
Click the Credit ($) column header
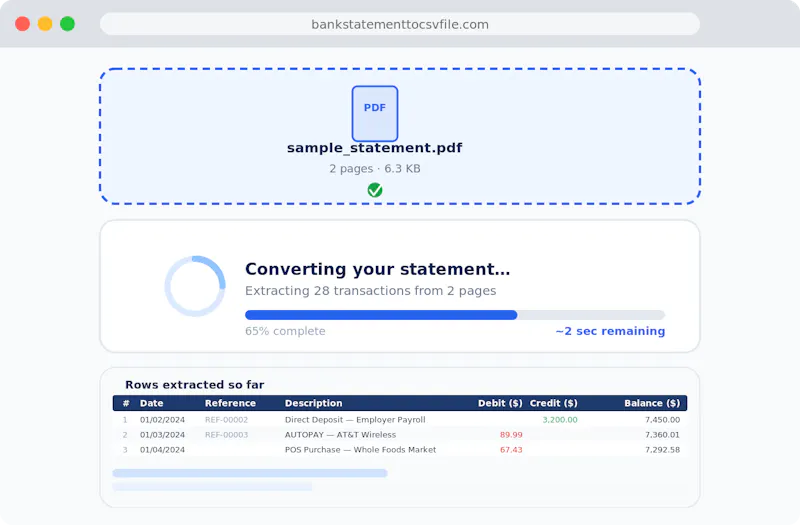[554, 403]
